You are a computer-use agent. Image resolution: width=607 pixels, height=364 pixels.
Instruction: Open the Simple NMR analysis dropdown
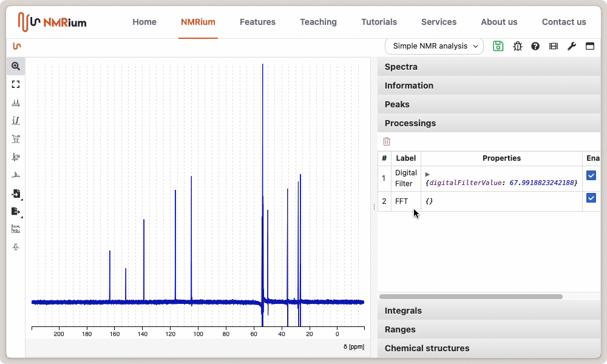[434, 46]
